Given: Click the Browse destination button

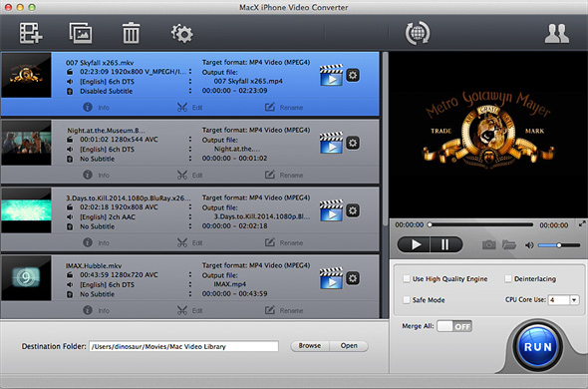Looking at the screenshot, I should tap(310, 345).
